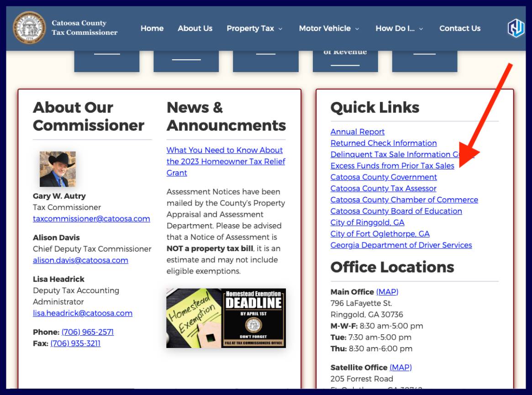Click the 'Thu: 8:30 am-6:00 pm' hours

[x=372, y=348]
